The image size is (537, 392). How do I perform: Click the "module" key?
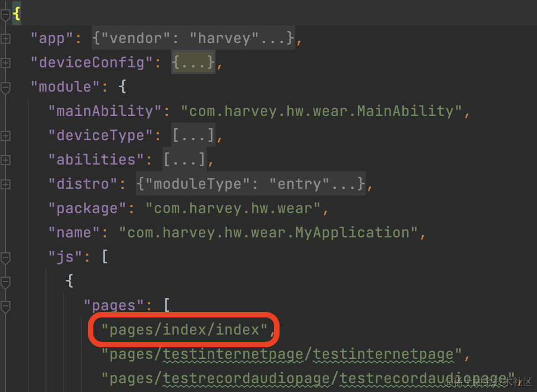point(65,87)
